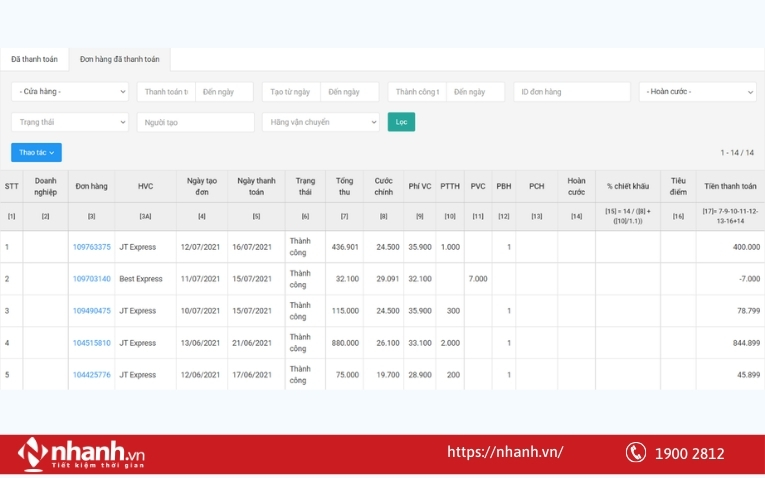
Task: Expand the Cửa hàng dropdown
Action: (x=70, y=92)
